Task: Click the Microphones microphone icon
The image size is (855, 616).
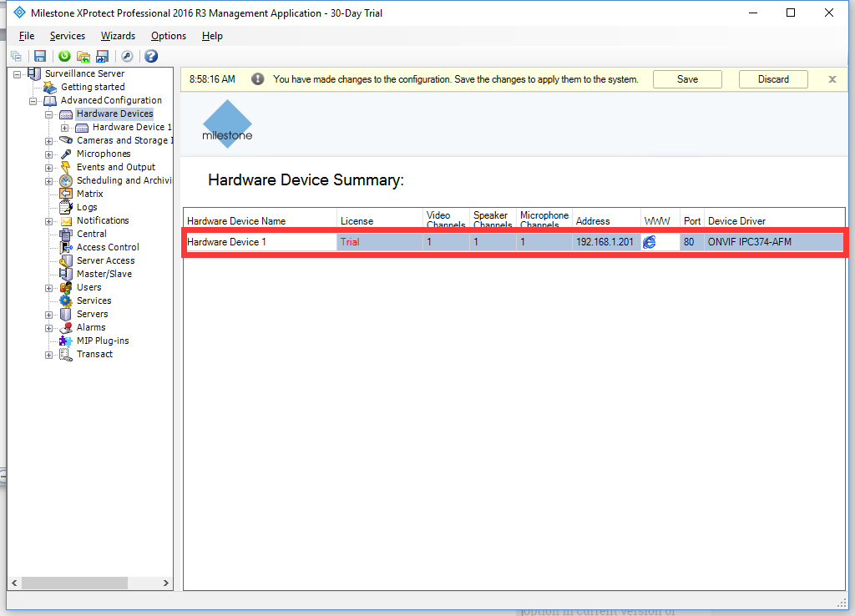Action: click(66, 154)
